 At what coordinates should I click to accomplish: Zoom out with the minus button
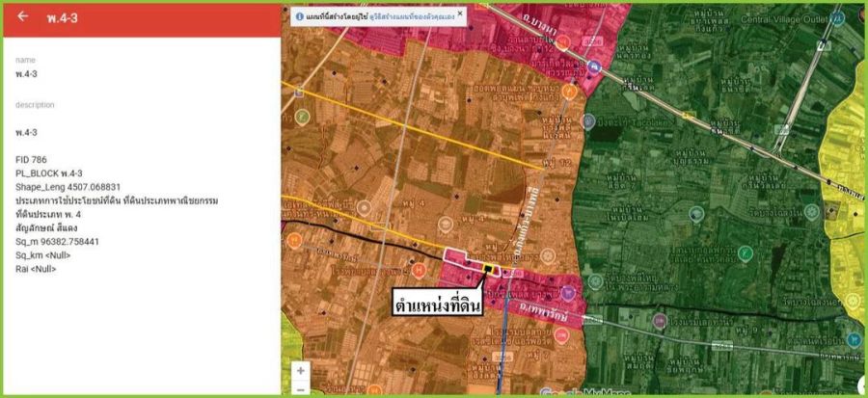(x=301, y=389)
